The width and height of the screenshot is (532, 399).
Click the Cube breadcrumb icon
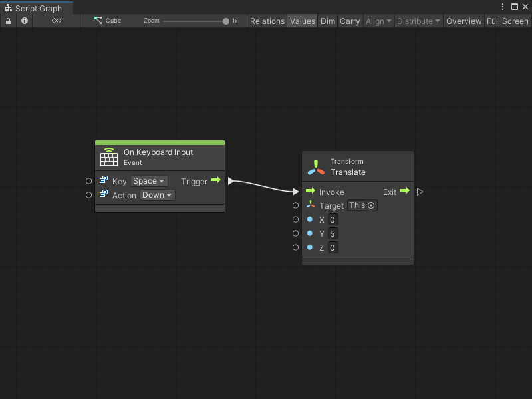98,21
